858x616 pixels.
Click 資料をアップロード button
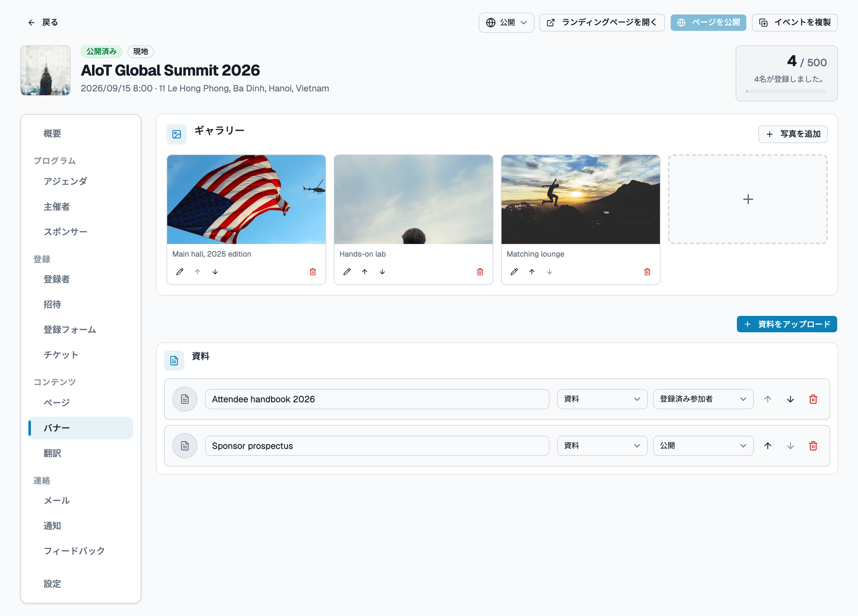787,324
